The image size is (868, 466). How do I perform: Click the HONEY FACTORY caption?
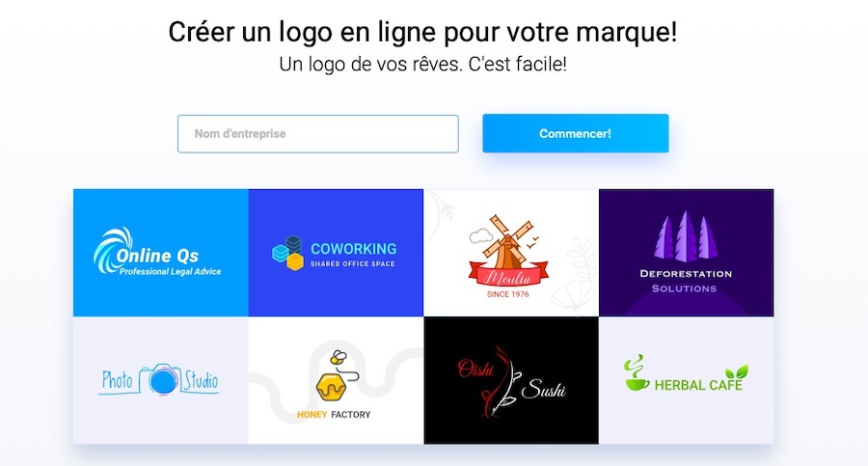[334, 415]
